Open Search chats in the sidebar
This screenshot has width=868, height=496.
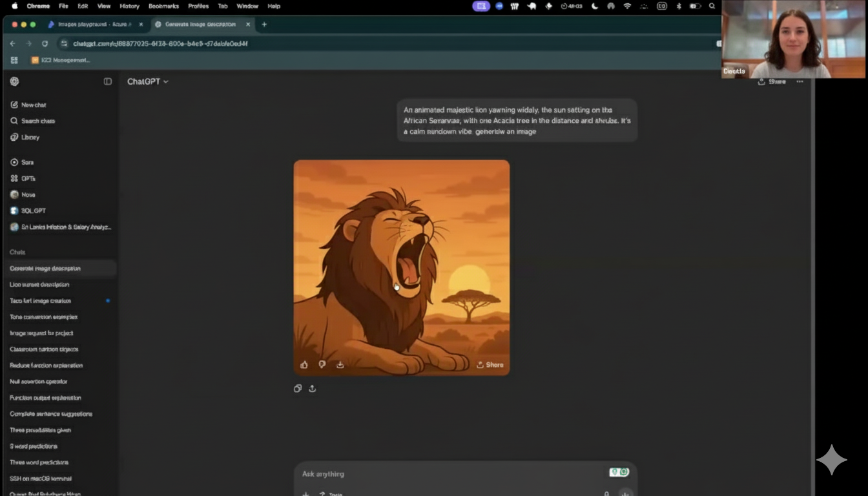(32, 121)
